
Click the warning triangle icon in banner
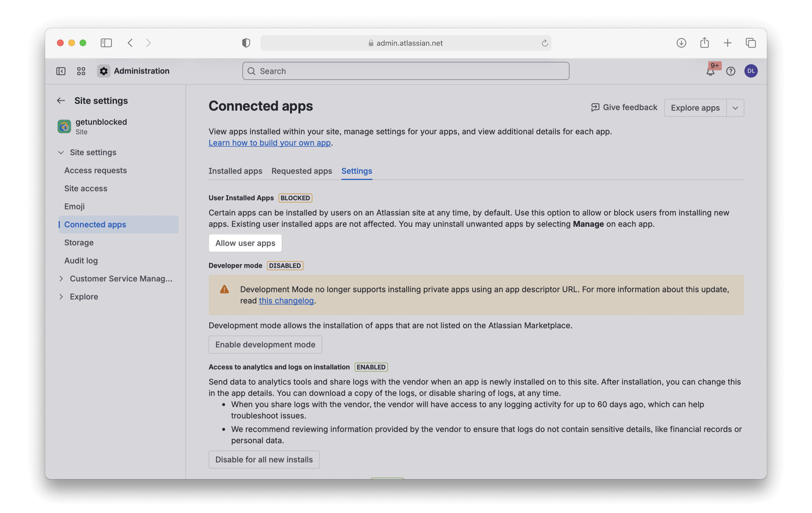coord(224,289)
